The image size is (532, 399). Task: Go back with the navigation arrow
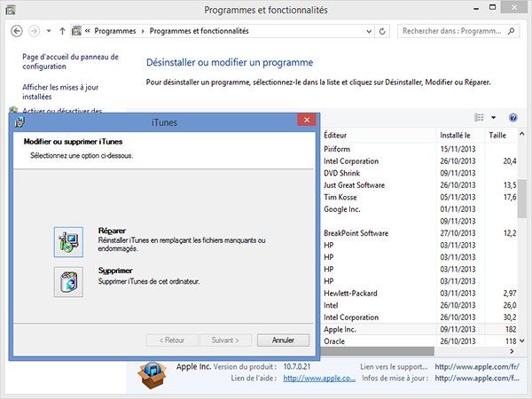[17, 31]
